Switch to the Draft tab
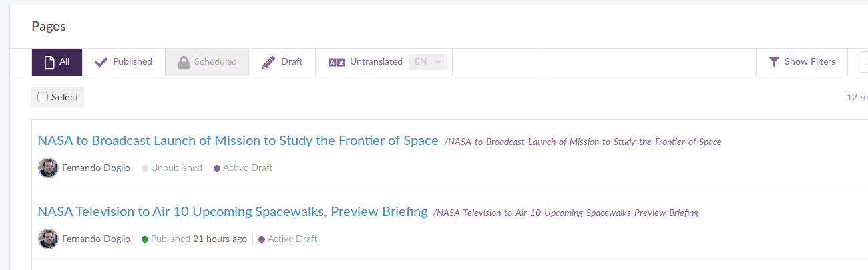 click(x=282, y=62)
